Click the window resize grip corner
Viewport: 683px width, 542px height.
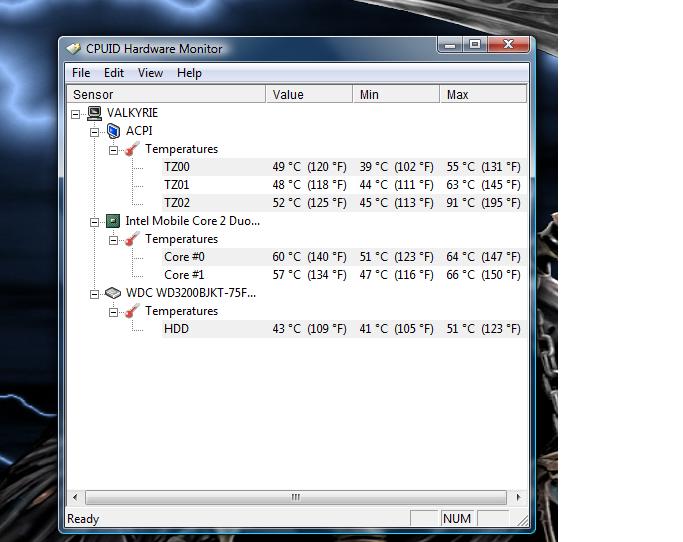point(522,520)
